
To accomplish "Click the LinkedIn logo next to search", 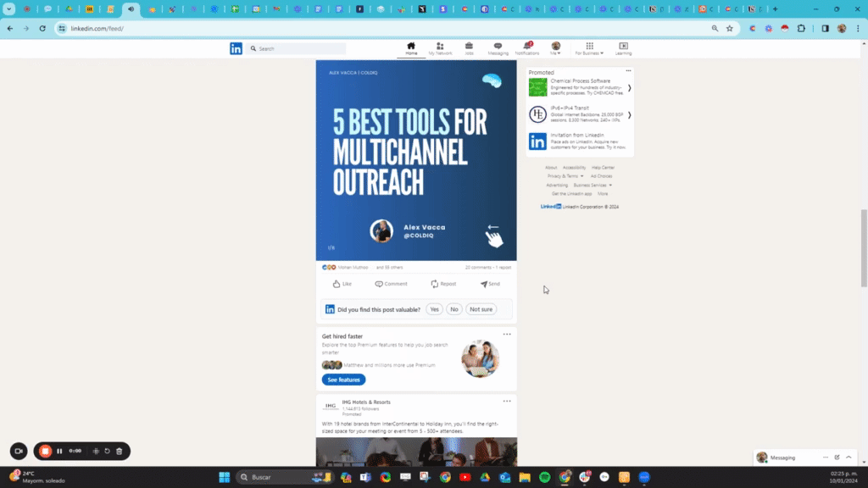I will click(x=236, y=48).
